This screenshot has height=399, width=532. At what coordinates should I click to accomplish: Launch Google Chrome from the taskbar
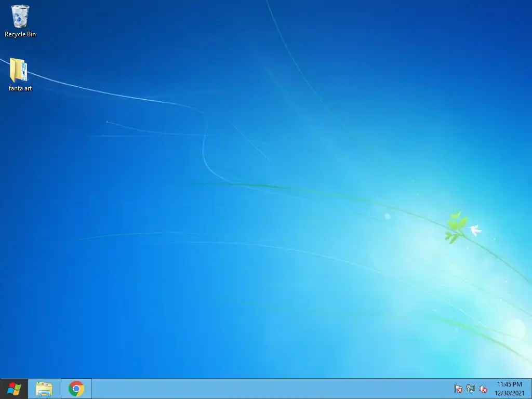pyautogui.click(x=76, y=389)
